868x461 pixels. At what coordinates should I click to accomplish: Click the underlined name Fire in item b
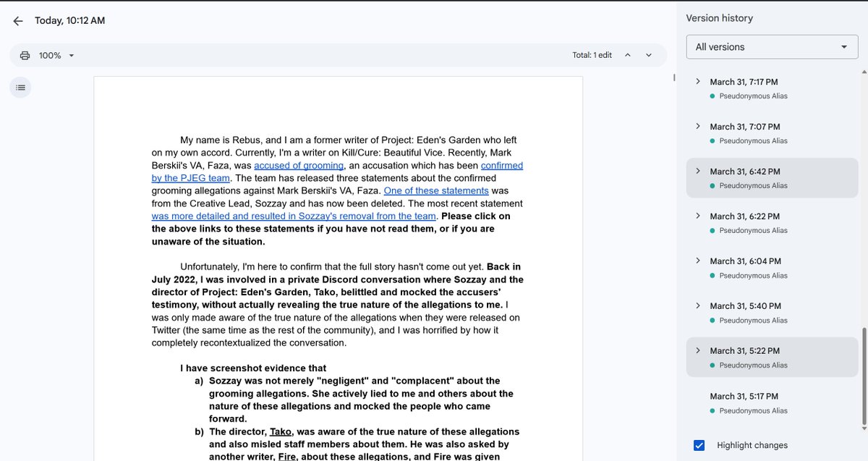click(288, 457)
